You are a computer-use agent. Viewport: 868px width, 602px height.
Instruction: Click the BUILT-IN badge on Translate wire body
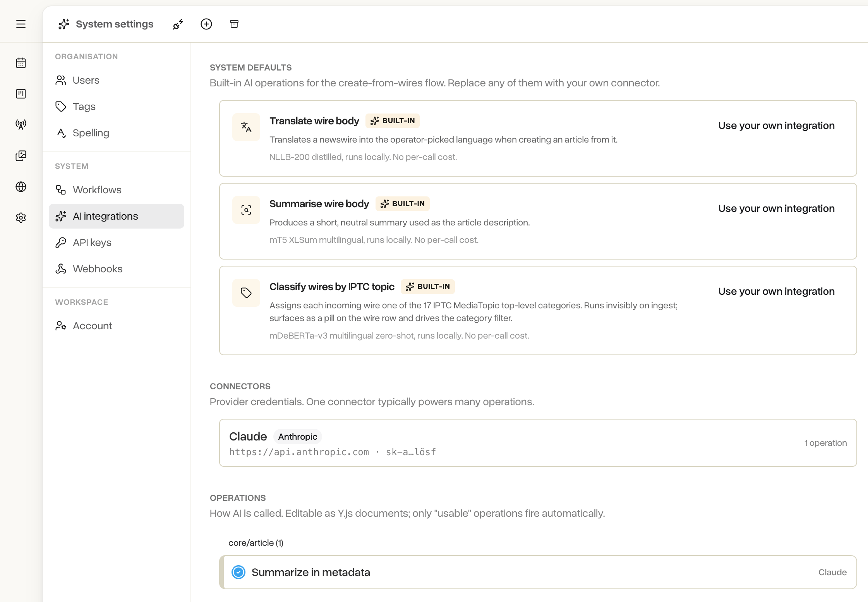click(x=393, y=121)
